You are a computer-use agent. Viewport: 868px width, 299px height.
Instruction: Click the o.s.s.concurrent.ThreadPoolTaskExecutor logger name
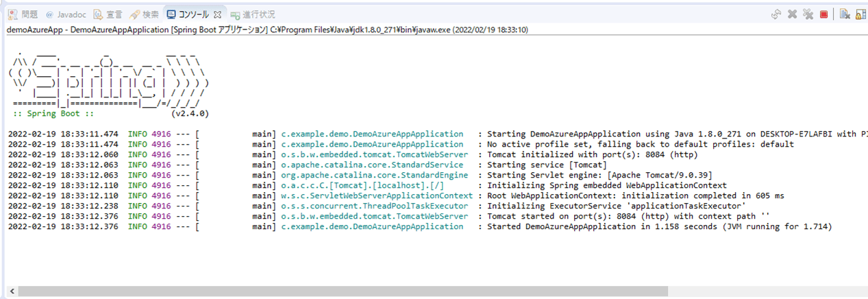[x=375, y=206]
